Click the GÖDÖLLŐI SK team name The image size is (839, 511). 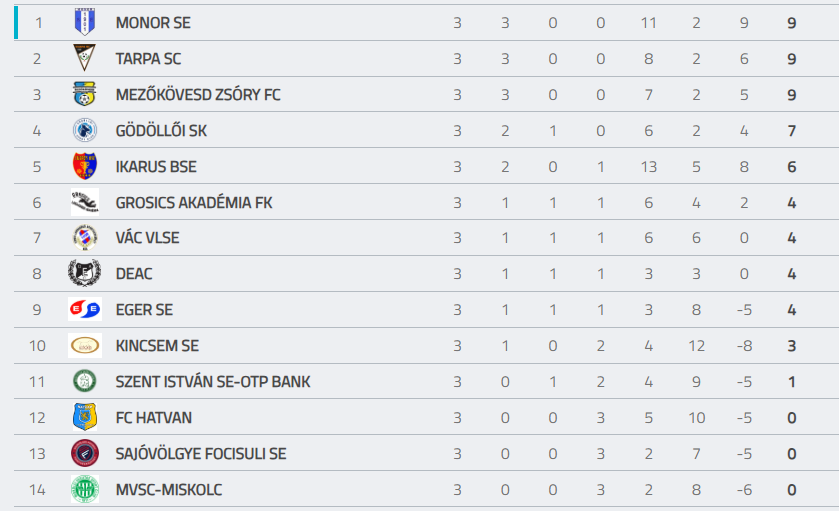161,130
